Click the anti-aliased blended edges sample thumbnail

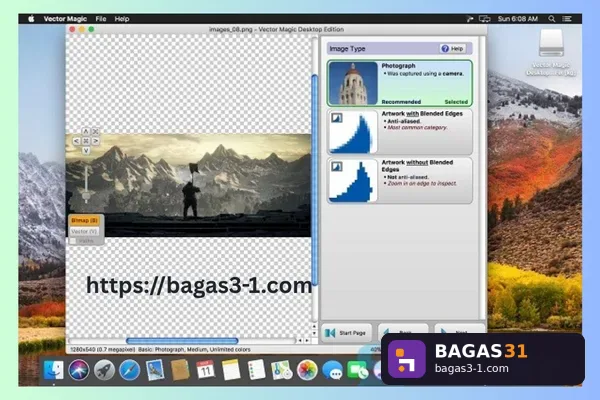353,132
